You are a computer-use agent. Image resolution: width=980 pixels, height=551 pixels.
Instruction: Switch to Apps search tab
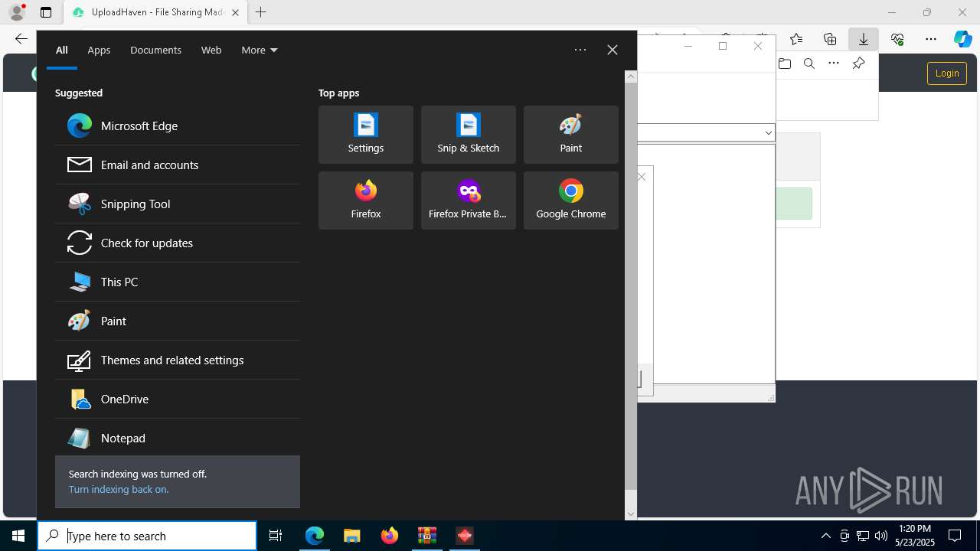(99, 50)
